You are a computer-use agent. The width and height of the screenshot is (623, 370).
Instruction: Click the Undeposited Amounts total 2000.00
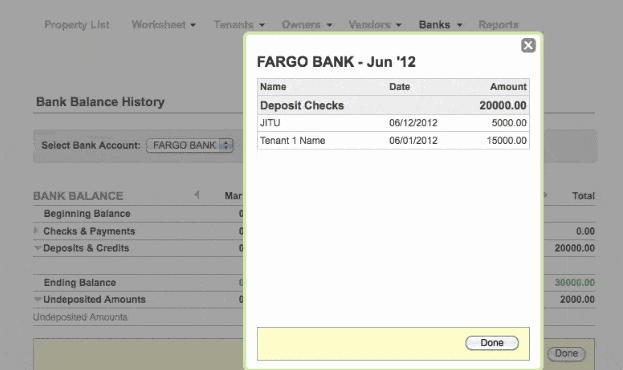tap(577, 299)
